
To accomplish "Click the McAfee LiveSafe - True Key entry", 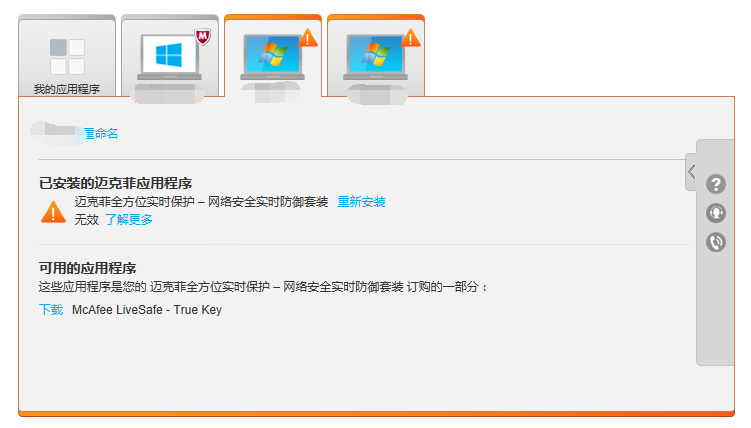I will pyautogui.click(x=147, y=310).
